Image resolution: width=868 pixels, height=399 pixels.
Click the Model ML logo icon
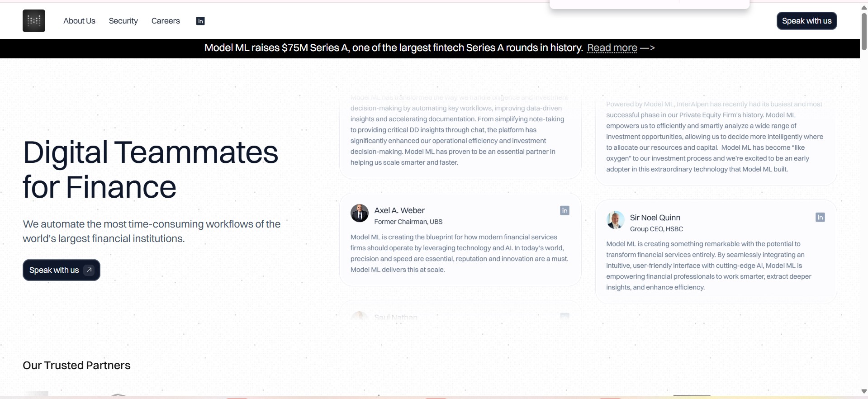pos(34,21)
